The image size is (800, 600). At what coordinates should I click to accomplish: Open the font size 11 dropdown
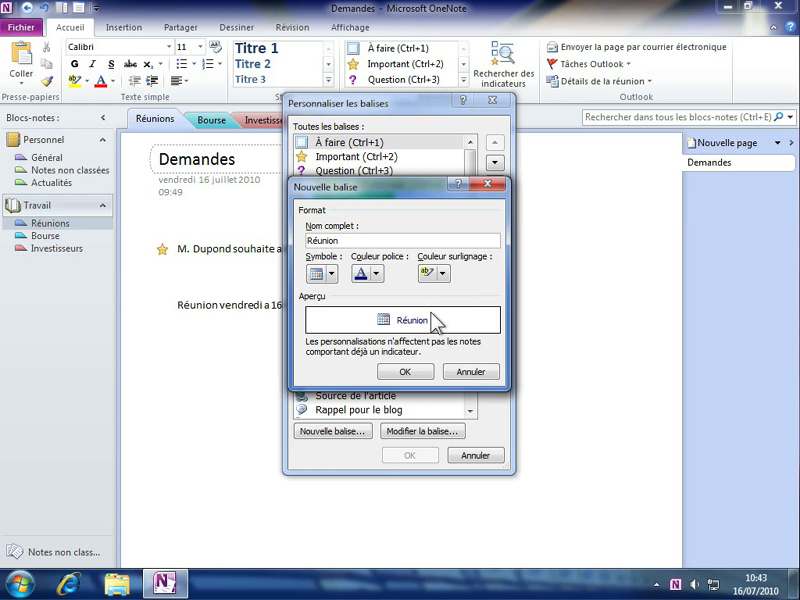pyautogui.click(x=200, y=47)
